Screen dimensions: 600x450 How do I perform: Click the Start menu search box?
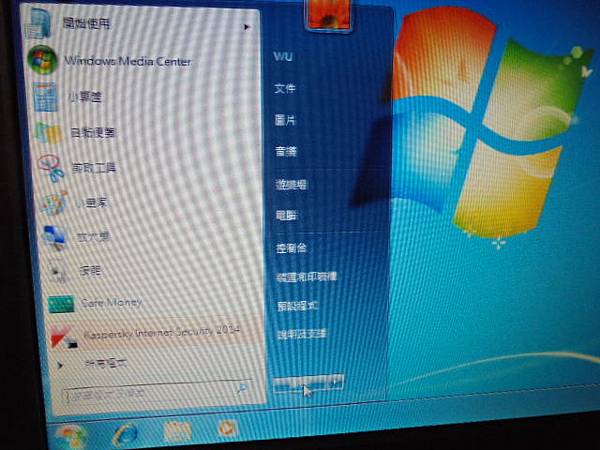[x=158, y=392]
